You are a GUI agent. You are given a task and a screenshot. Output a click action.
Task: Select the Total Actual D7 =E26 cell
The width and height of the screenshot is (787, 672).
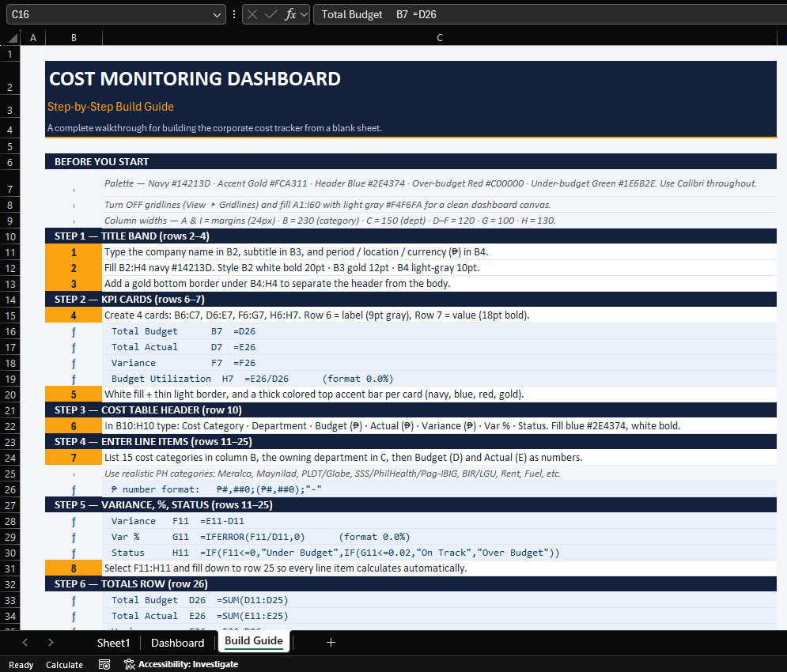(440, 347)
